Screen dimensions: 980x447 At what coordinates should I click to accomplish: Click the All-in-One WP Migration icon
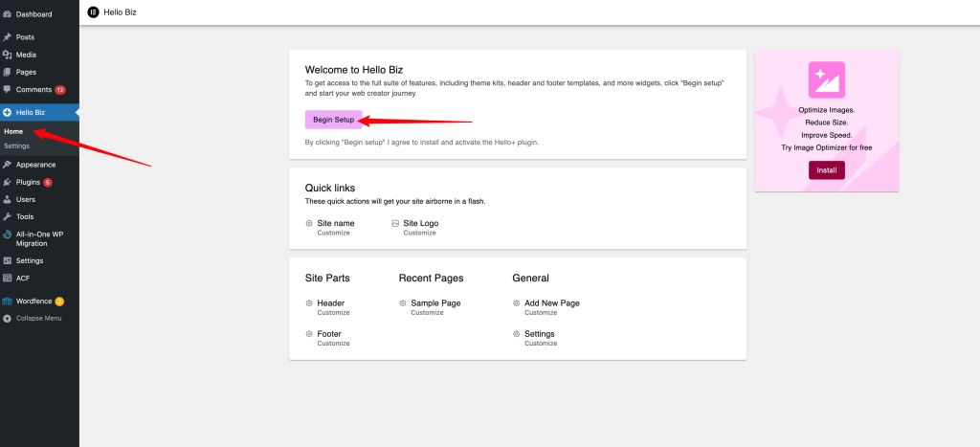(7, 235)
